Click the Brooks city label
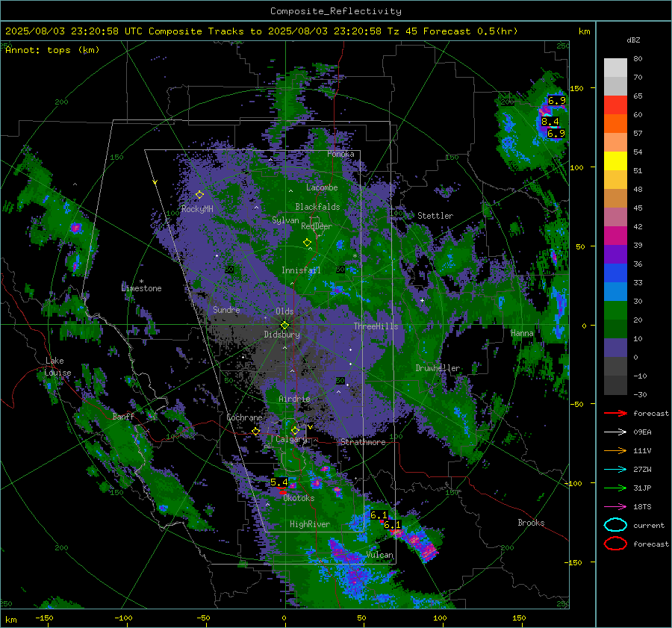672x628 pixels. [x=531, y=523]
